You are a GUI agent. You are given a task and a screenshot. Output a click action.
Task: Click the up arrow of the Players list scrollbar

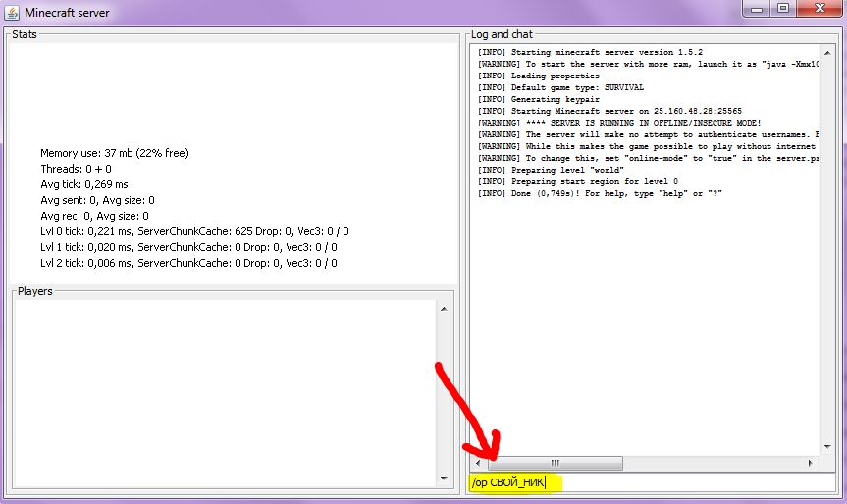tap(444, 309)
